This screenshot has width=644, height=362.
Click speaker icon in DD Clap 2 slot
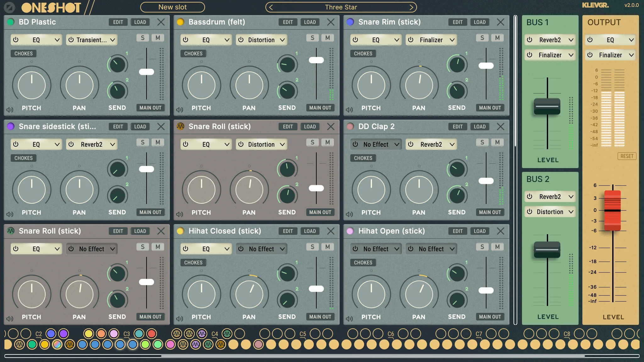click(349, 214)
